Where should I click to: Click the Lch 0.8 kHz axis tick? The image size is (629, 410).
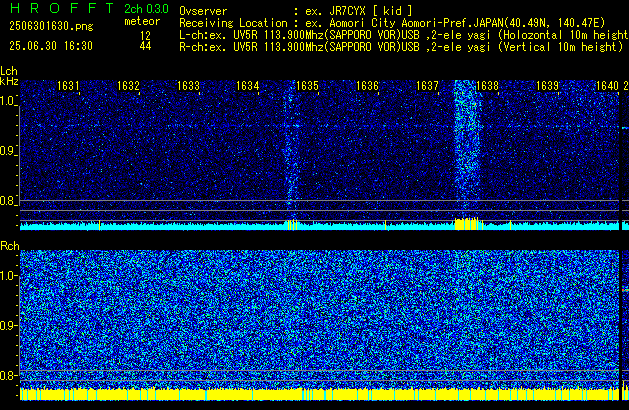tap(8, 201)
